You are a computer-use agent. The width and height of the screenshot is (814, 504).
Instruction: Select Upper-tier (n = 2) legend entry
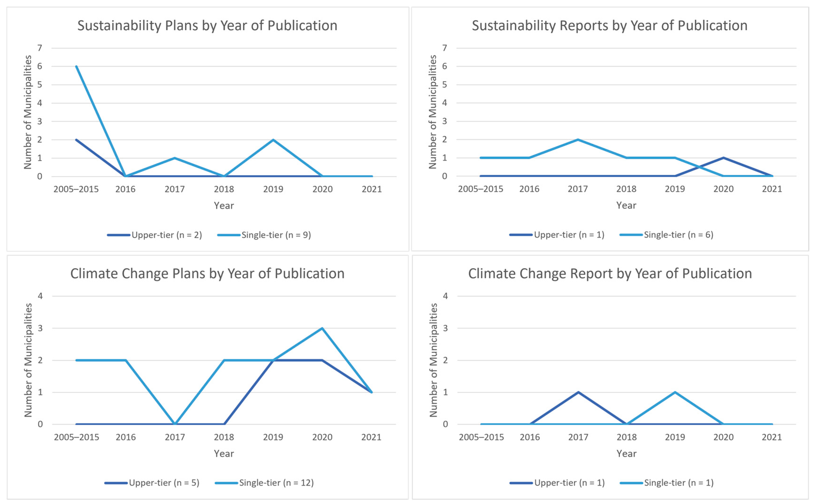point(166,235)
